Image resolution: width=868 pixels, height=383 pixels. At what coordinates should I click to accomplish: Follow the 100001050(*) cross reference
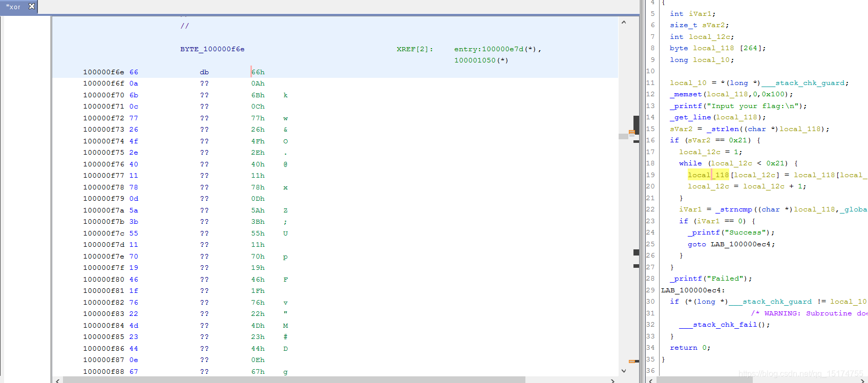tap(481, 60)
